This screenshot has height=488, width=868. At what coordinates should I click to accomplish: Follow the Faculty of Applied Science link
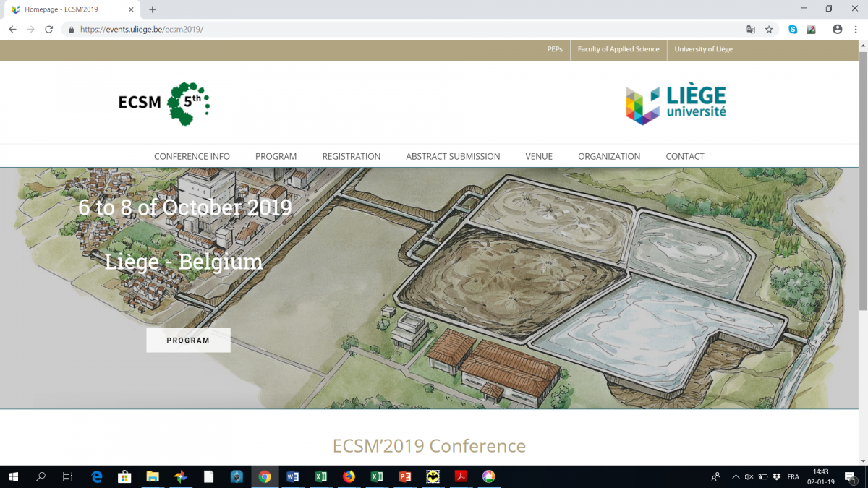[x=618, y=49]
